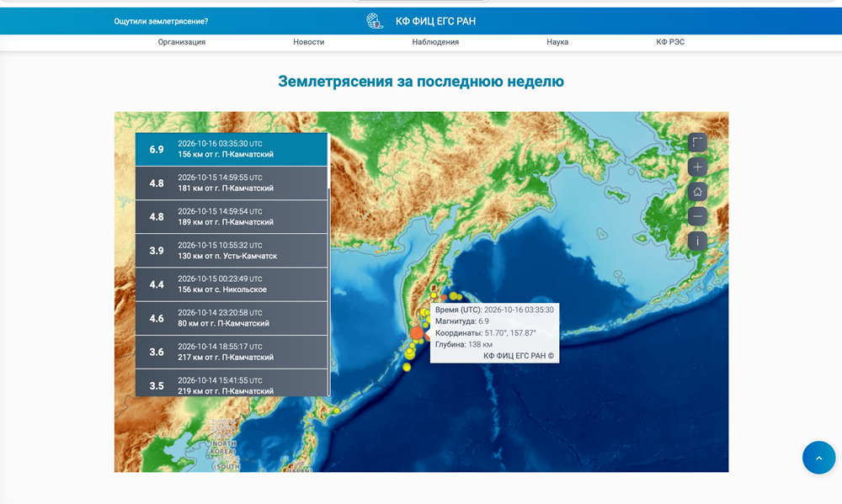The image size is (842, 504).
Task: Zoom out of the map with minus button
Action: (697, 216)
